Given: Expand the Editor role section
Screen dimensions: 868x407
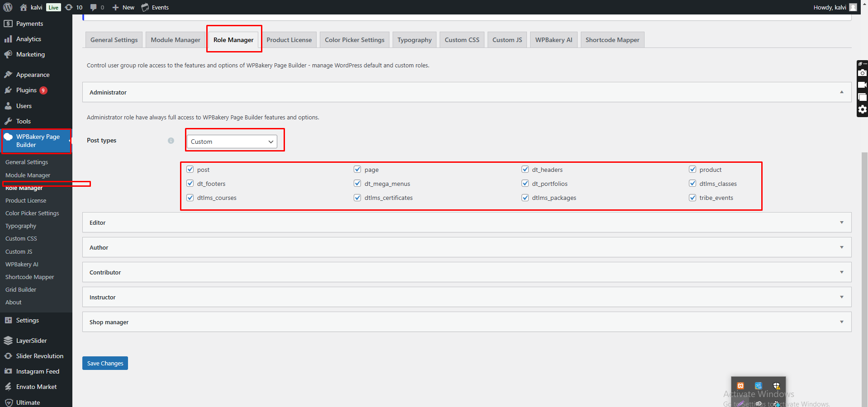Looking at the screenshot, I should tap(467, 222).
